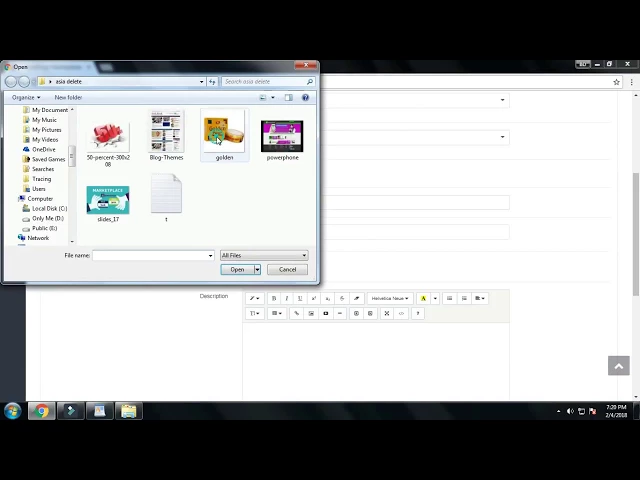Open the Organize menu
The width and height of the screenshot is (640, 480).
[x=26, y=97]
